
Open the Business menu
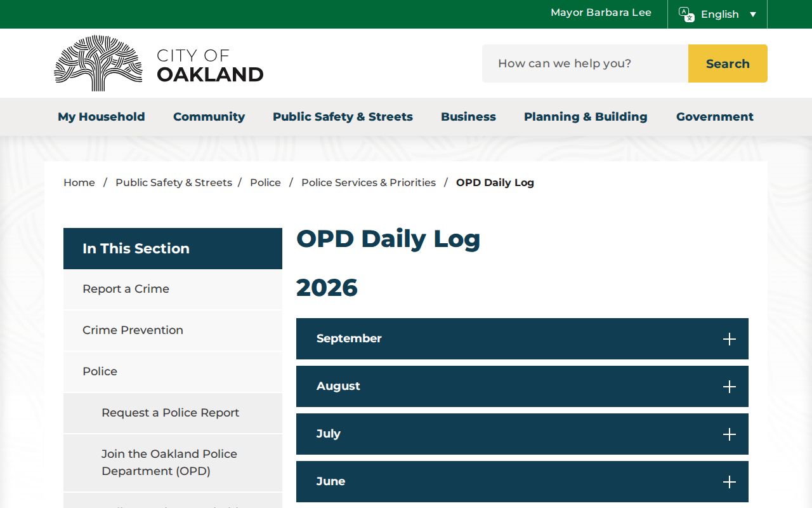click(468, 117)
